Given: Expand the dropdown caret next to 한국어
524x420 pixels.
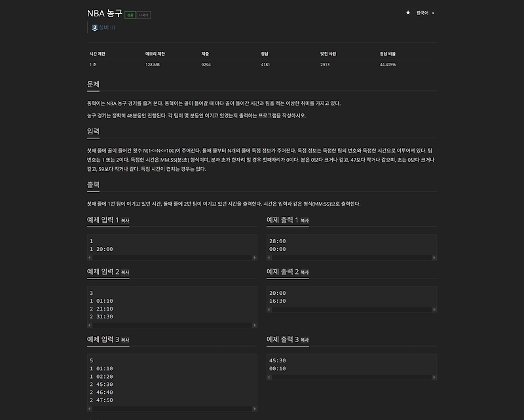Looking at the screenshot, I should 434,12.
